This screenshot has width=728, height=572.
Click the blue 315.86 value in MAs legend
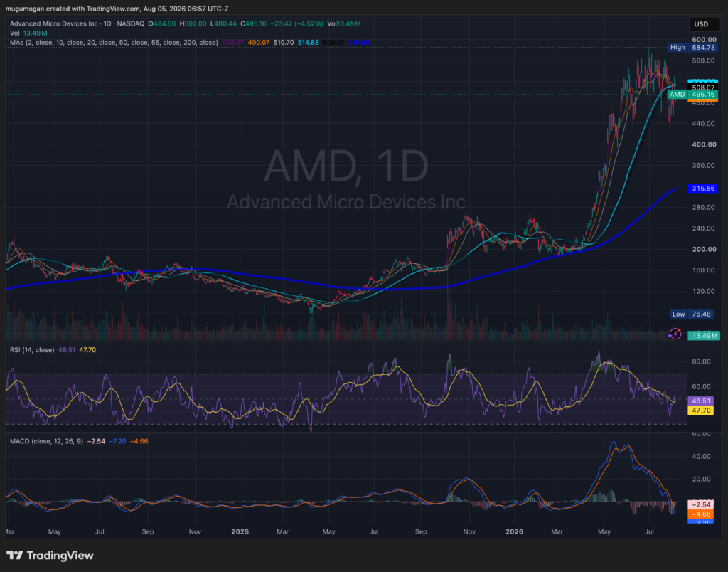click(x=359, y=42)
